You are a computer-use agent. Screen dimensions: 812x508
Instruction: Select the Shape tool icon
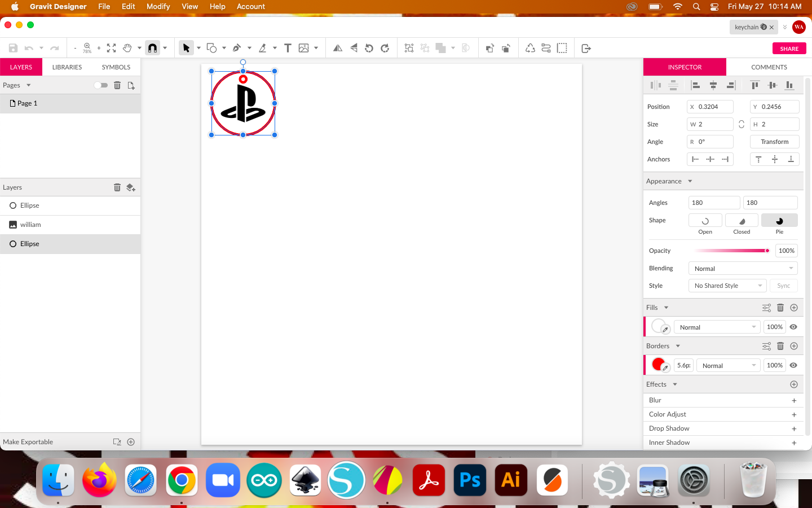tap(212, 48)
